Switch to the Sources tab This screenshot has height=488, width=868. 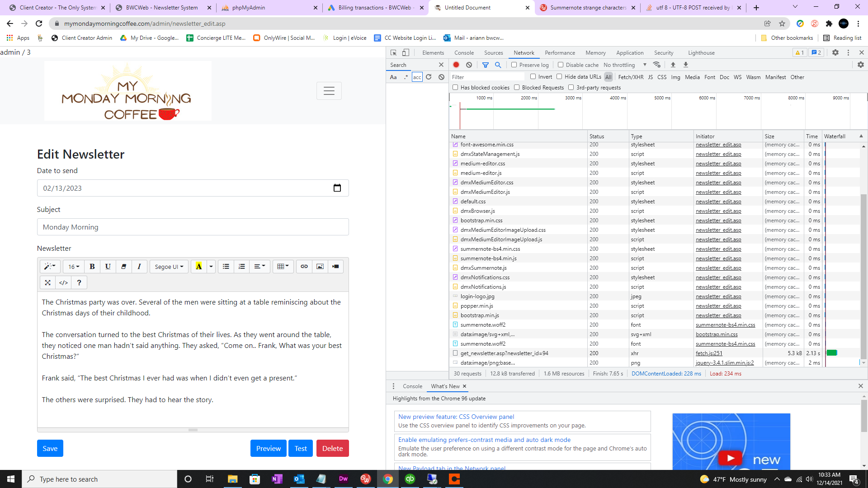(494, 53)
